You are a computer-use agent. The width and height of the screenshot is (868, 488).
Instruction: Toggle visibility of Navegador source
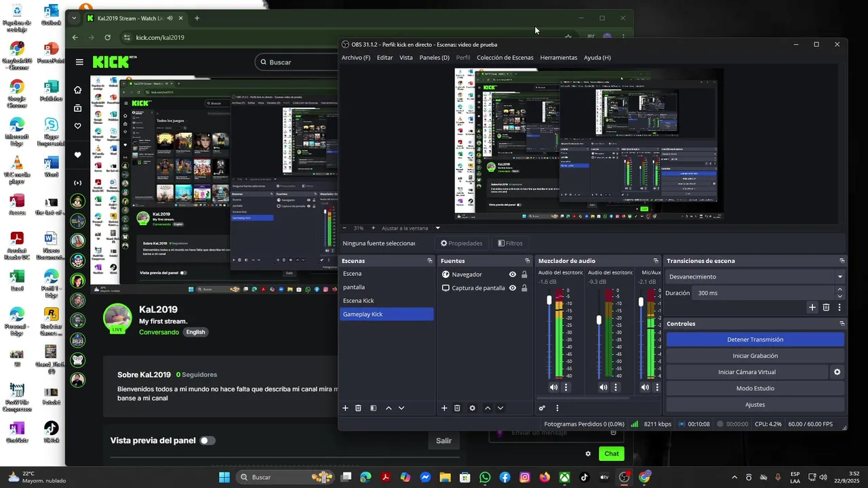click(x=513, y=274)
